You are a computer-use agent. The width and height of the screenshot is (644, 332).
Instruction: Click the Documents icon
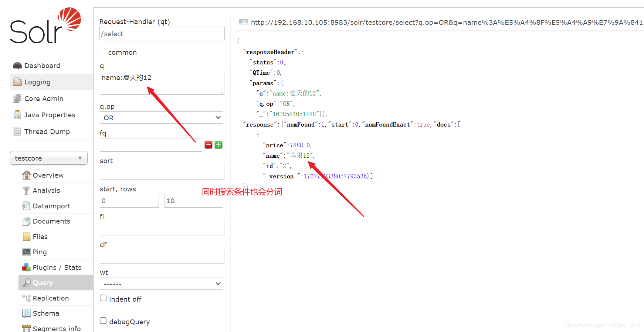tap(26, 221)
